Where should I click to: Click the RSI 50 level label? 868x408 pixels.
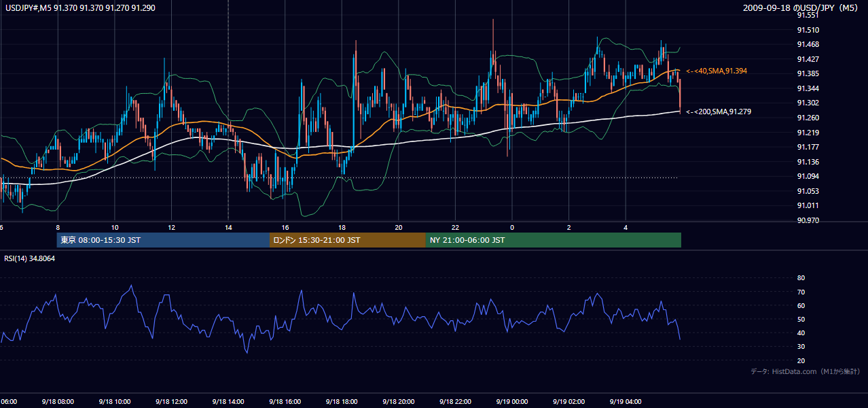coord(801,320)
